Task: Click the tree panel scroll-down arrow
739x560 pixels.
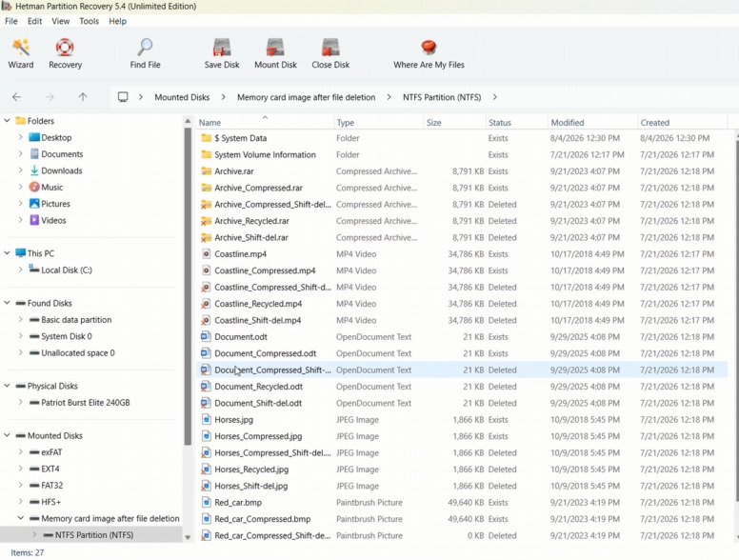Action: (188, 537)
